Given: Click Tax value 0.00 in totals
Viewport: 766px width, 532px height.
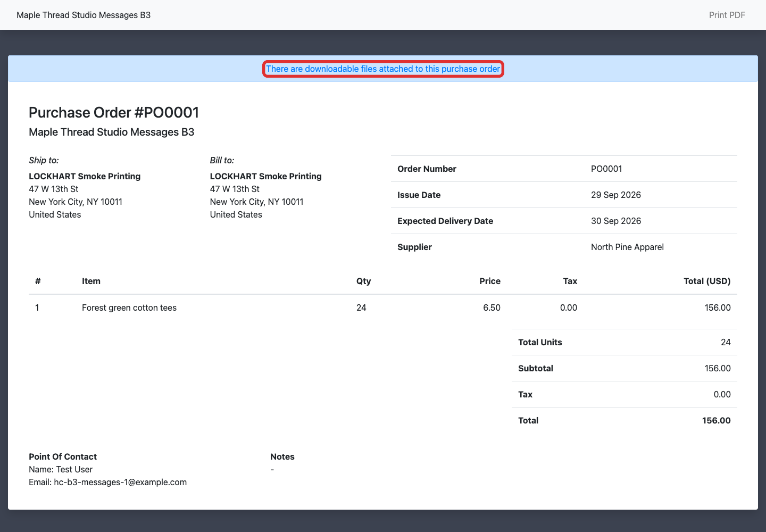Looking at the screenshot, I should 722,394.
